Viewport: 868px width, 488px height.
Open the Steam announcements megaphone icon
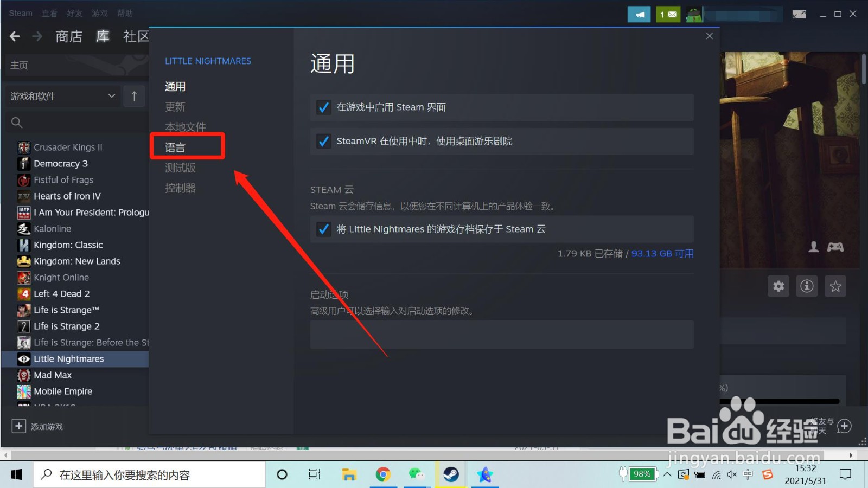tap(639, 14)
